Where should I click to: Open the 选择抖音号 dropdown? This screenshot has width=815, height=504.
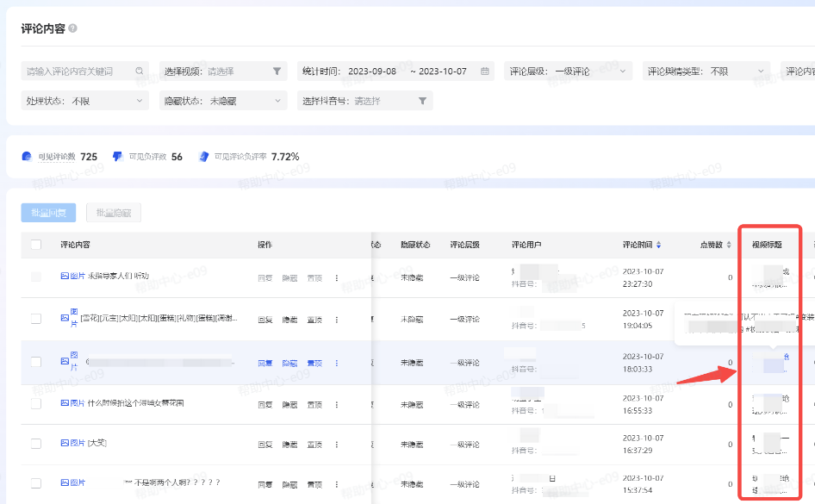click(365, 101)
